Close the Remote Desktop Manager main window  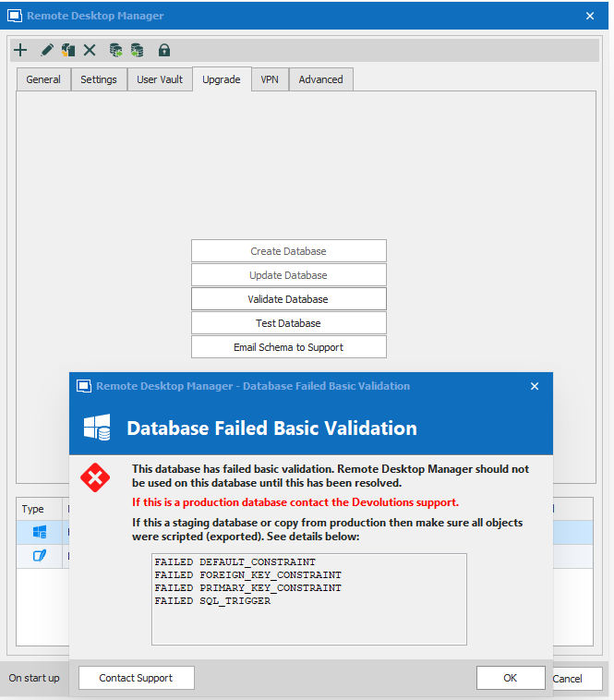coord(590,16)
